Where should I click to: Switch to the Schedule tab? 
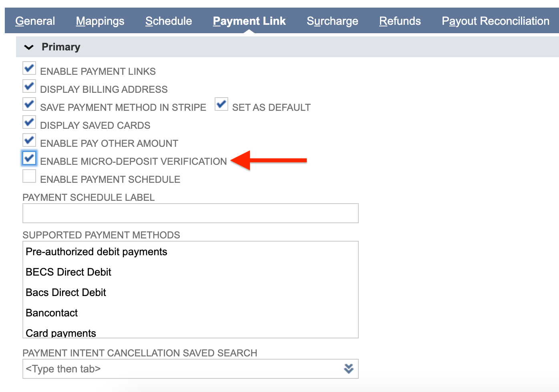click(168, 21)
